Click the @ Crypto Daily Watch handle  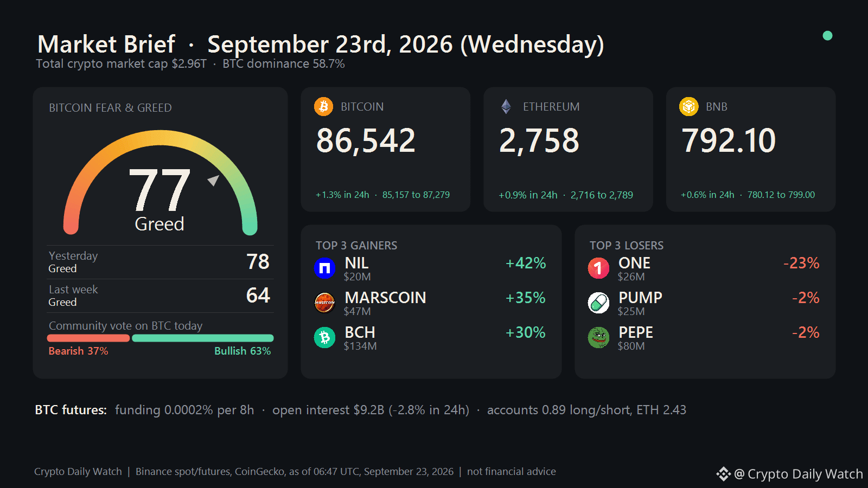click(x=798, y=474)
